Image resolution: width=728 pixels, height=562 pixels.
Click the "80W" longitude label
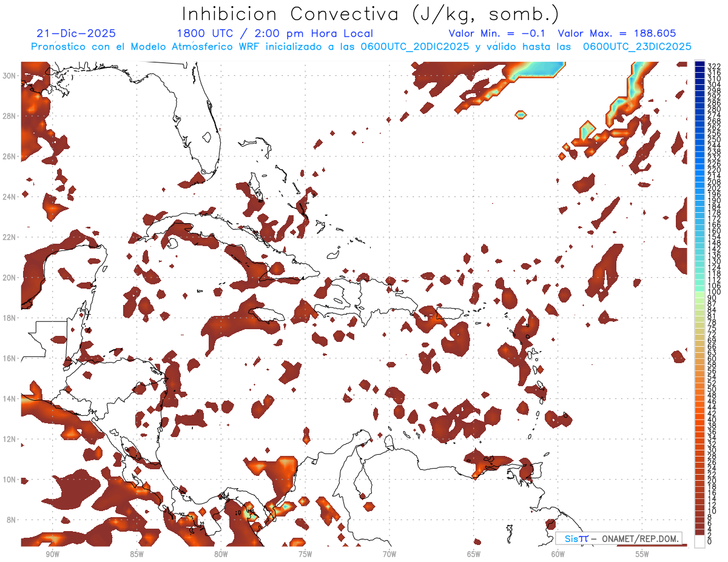(221, 554)
